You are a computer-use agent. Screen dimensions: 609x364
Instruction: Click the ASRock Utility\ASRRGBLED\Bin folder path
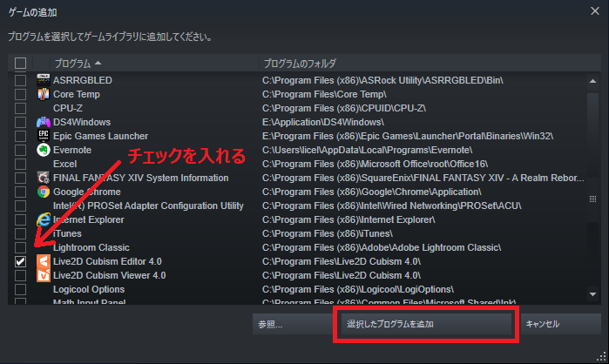coord(382,80)
